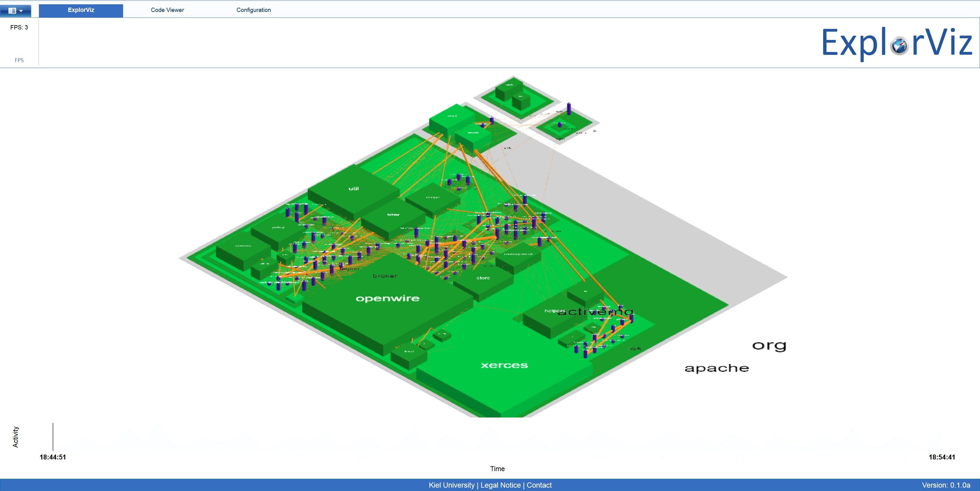Click the FPS label link
This screenshot has width=980, height=491.
pos(19,60)
